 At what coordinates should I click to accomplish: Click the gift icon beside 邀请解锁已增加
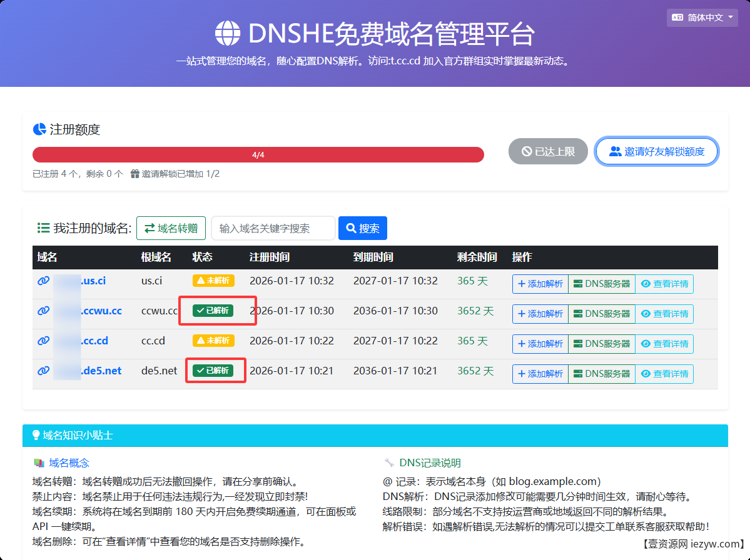(134, 174)
